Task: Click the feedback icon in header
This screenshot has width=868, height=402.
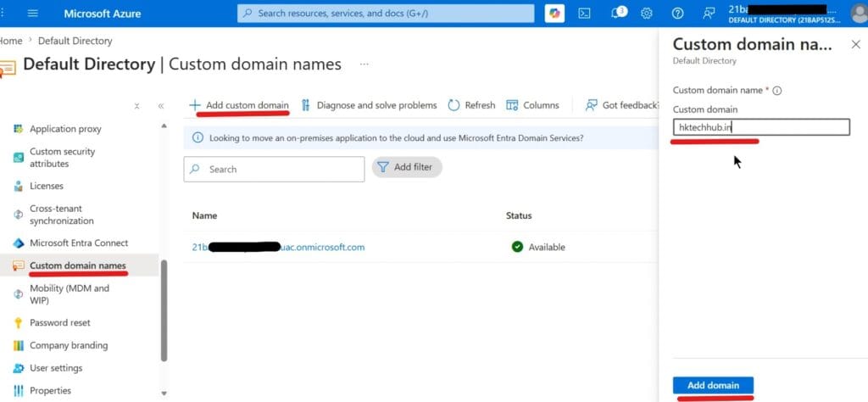Action: [x=709, y=14]
